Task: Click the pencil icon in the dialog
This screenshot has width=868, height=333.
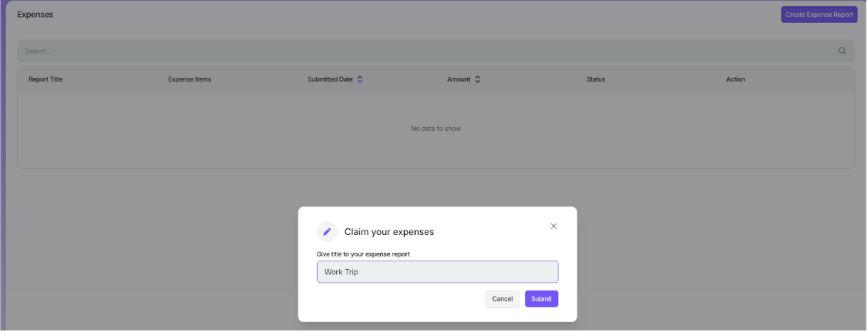Action: tap(327, 232)
